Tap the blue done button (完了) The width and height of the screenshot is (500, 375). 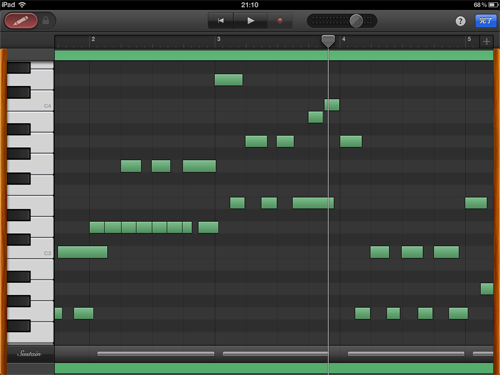point(486,21)
